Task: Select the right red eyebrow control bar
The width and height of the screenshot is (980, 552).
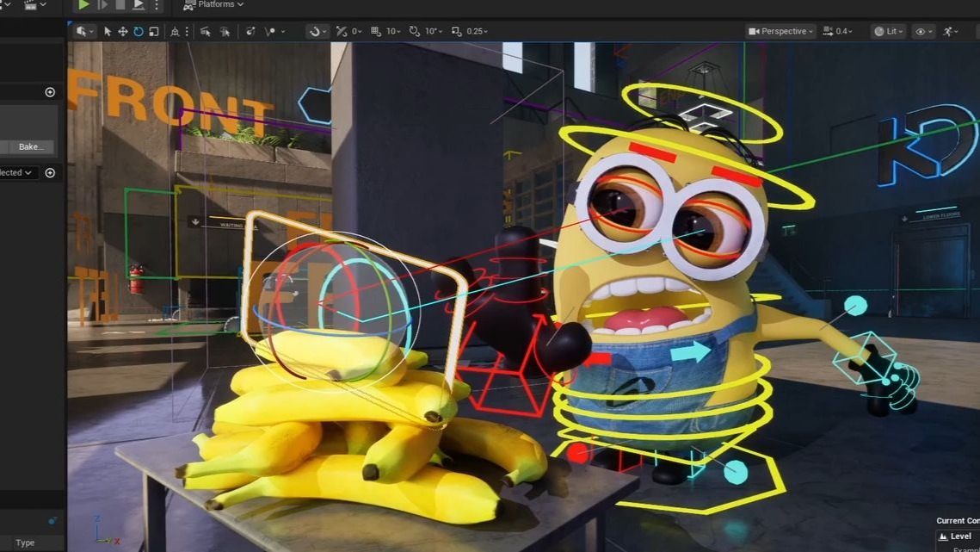Action: 737,175
